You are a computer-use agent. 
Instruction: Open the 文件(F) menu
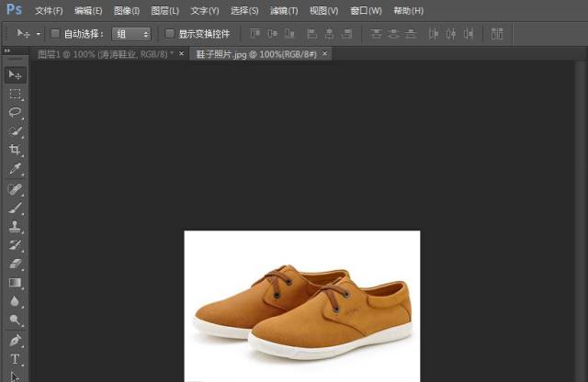[49, 10]
